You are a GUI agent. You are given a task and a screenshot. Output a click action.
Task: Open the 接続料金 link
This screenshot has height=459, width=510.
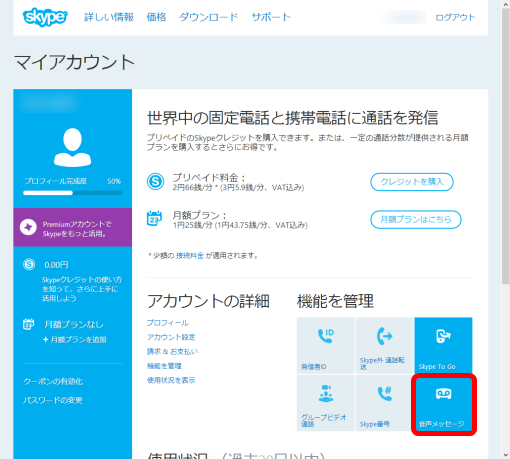(190, 256)
